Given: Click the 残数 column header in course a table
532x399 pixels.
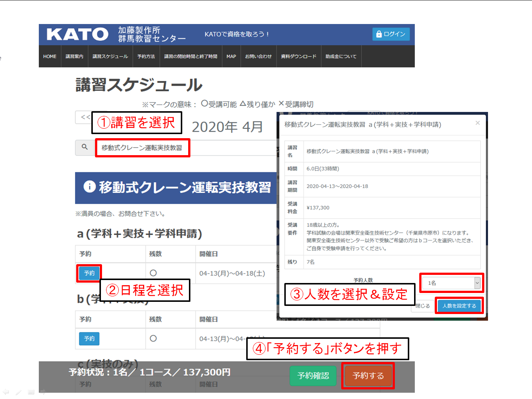Looking at the screenshot, I should point(155,254).
